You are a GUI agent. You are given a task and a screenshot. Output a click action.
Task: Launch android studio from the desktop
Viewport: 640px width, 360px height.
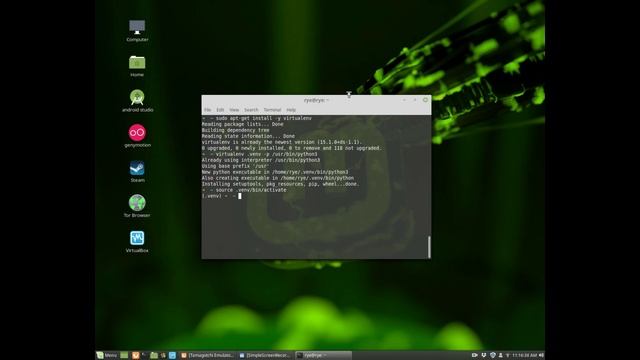138,101
